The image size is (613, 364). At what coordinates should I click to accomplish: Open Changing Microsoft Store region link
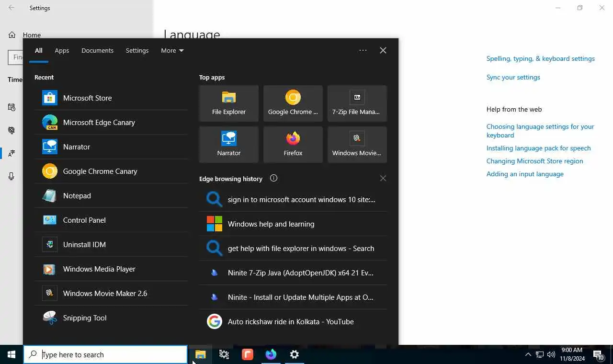click(535, 161)
